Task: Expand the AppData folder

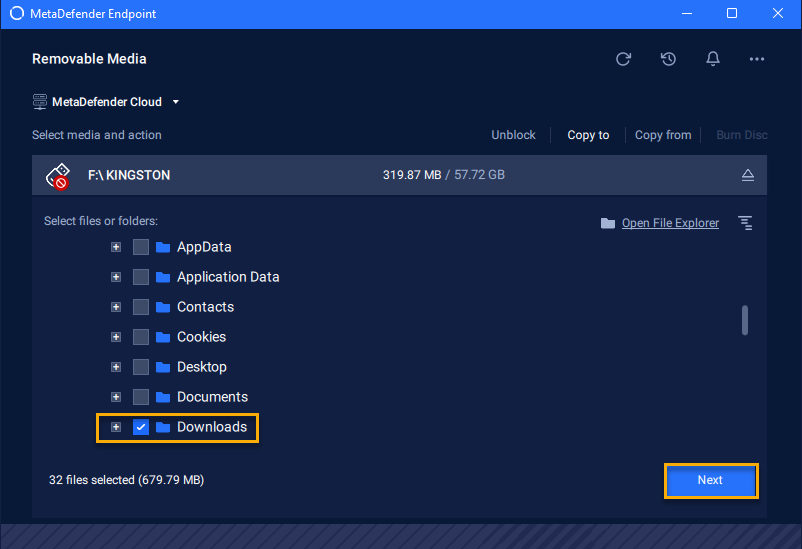Action: [x=116, y=247]
